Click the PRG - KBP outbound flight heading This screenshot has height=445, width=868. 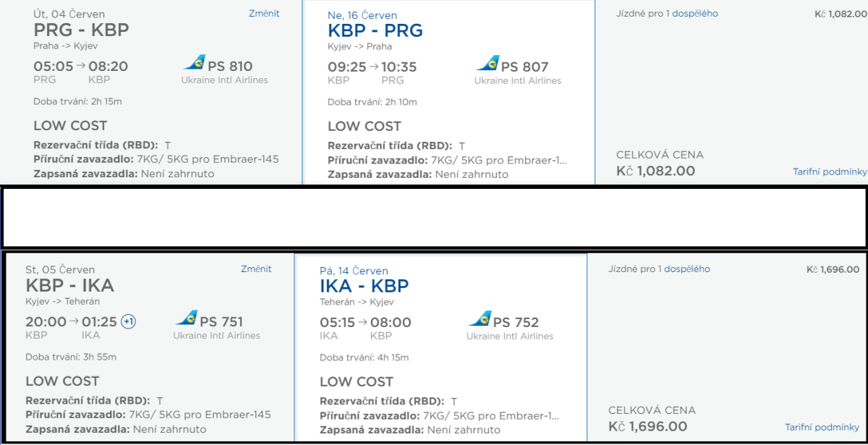(81, 30)
